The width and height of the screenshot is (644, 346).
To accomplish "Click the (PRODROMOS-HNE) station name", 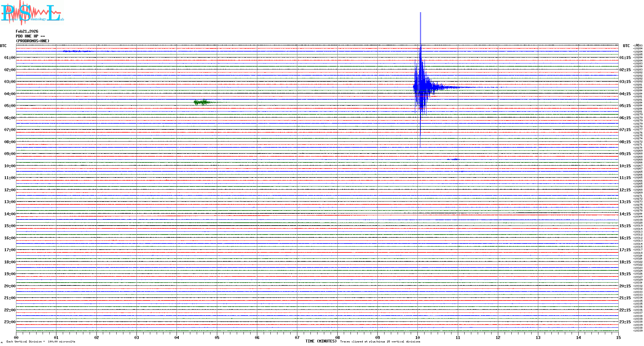I will point(33,41).
